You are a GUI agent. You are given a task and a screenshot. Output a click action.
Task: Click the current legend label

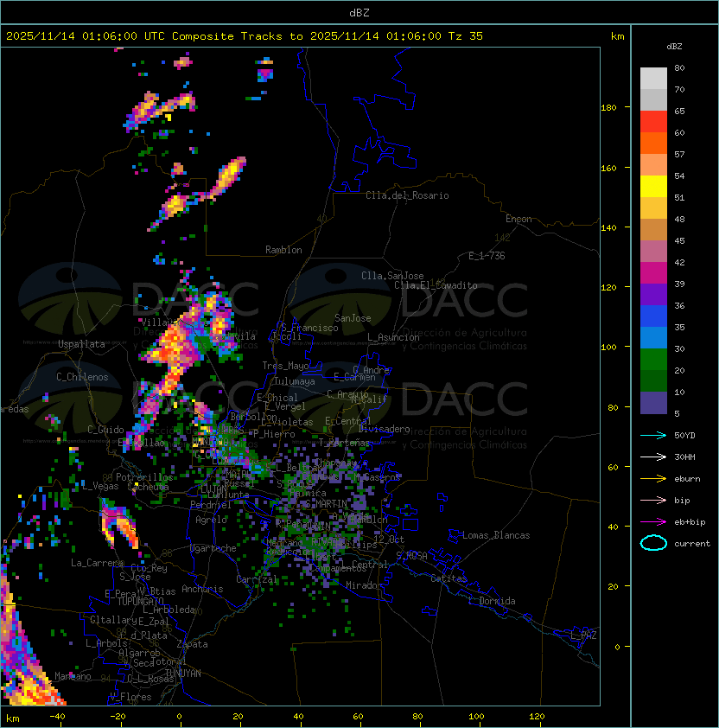pyautogui.click(x=692, y=544)
